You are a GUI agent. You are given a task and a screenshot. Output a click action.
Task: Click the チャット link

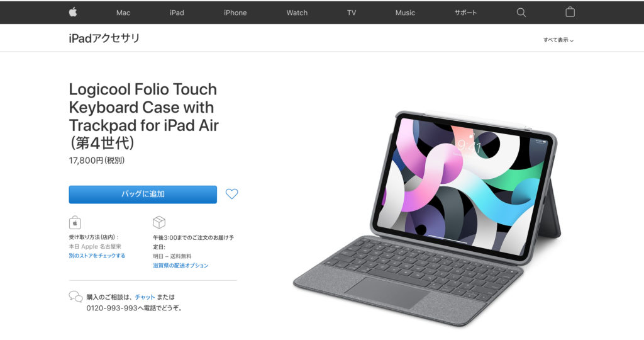tap(145, 297)
